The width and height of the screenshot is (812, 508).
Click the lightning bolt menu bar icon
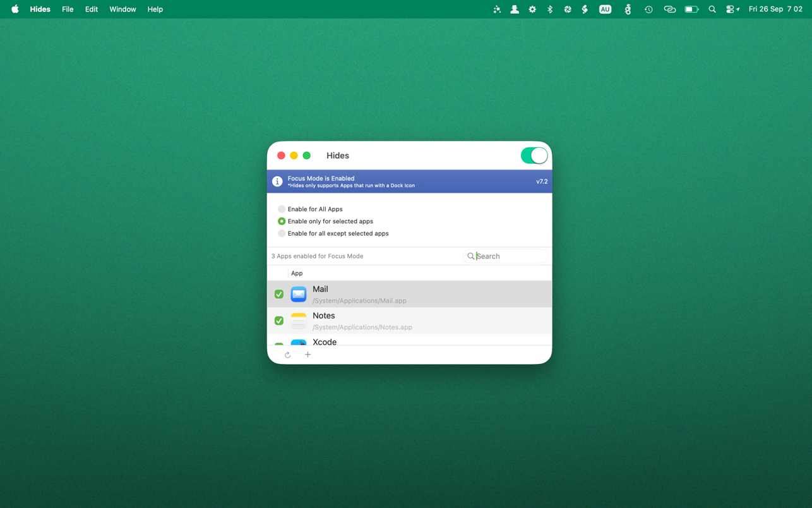585,9
